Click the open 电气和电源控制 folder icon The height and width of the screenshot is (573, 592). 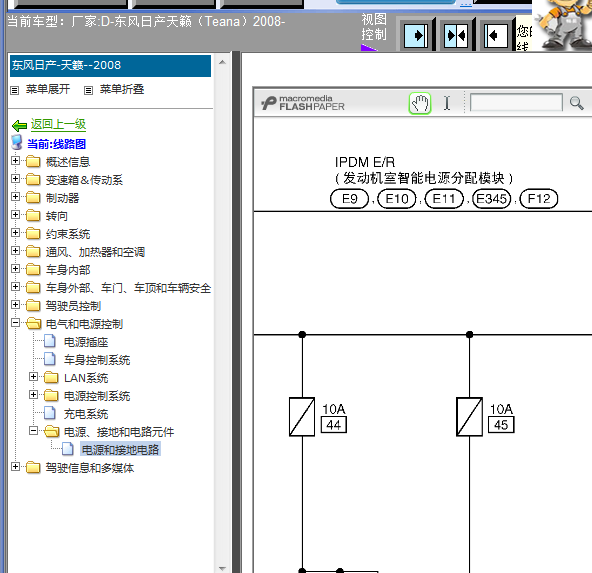pos(34,323)
